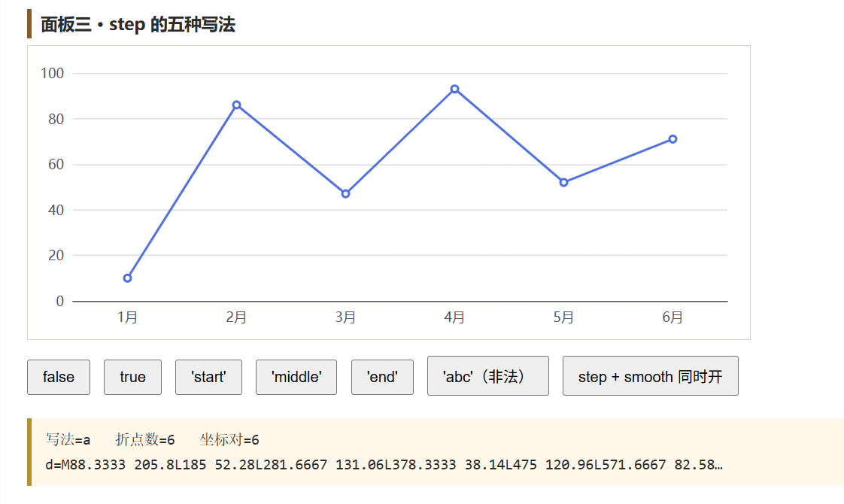Click the 2月 x-axis label
Screen dimensions: 844x504
(236, 317)
